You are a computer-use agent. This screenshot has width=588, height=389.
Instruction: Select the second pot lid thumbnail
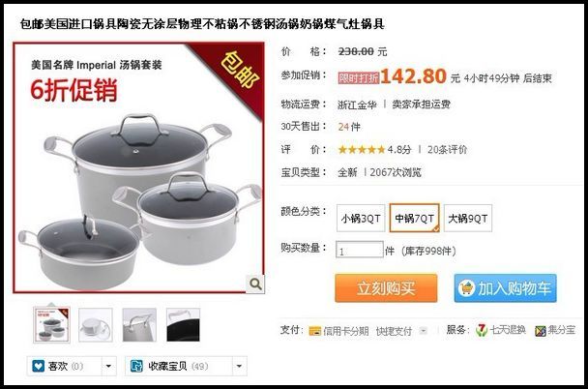coord(95,325)
